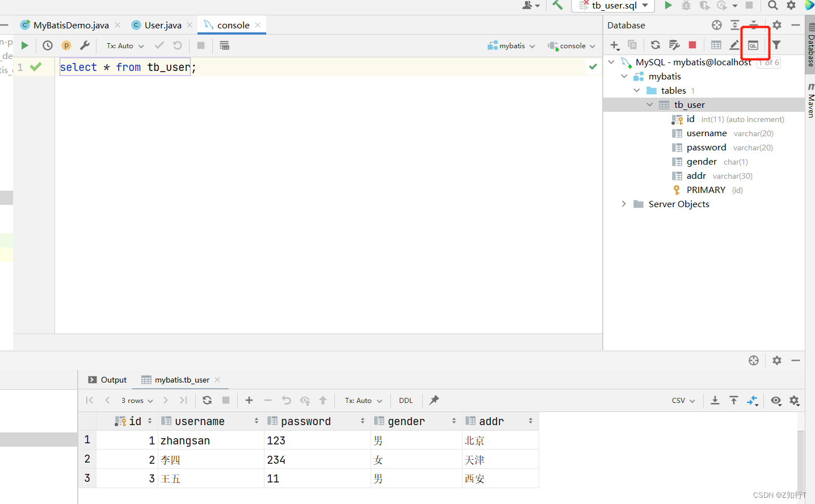This screenshot has width=815, height=504.
Task: Sort by the addr column header
Action: point(500,421)
